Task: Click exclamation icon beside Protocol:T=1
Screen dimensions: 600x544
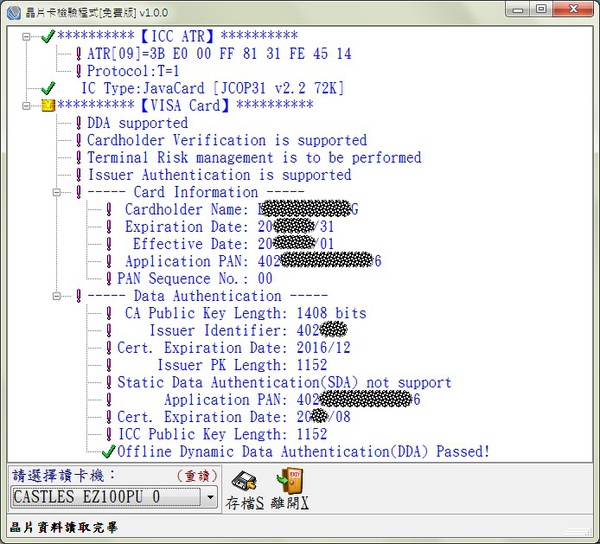Action: pos(78,71)
